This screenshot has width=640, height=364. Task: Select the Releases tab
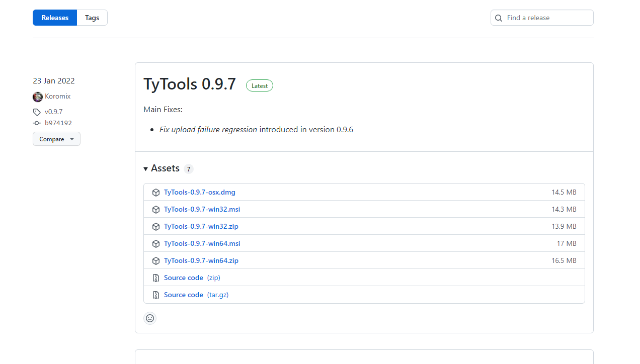(x=54, y=18)
